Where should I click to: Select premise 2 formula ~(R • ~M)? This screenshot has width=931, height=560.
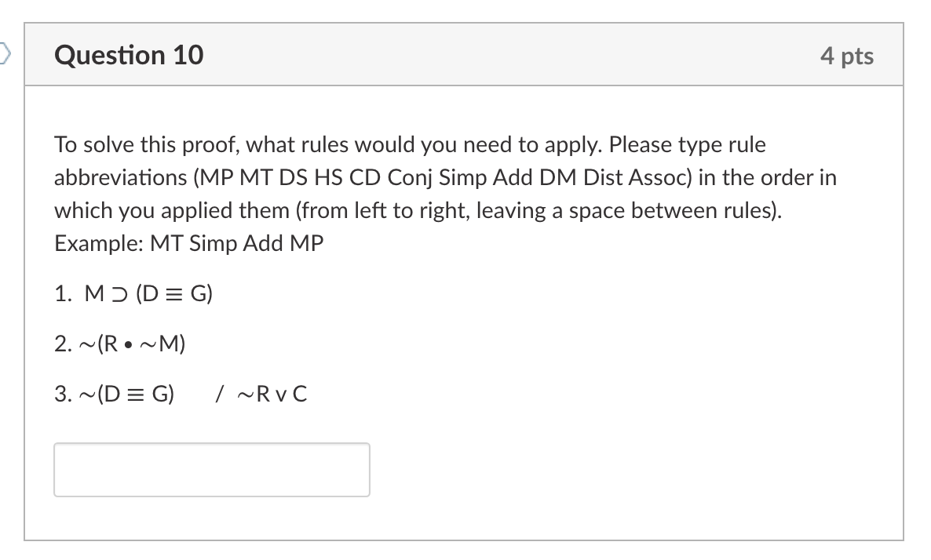132,344
